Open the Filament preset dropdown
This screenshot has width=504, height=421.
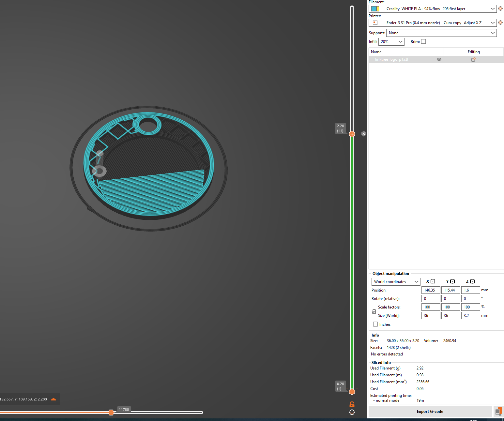(x=433, y=9)
